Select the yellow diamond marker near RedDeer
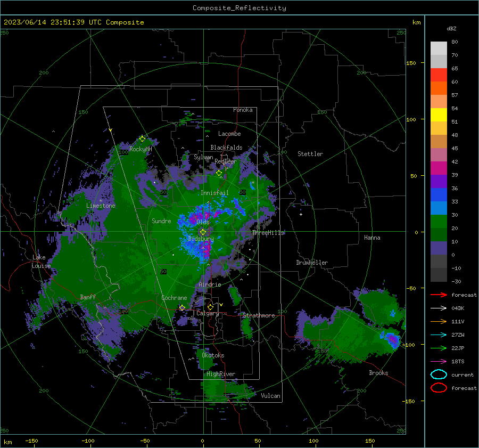This screenshot has height=448, width=479. click(219, 173)
